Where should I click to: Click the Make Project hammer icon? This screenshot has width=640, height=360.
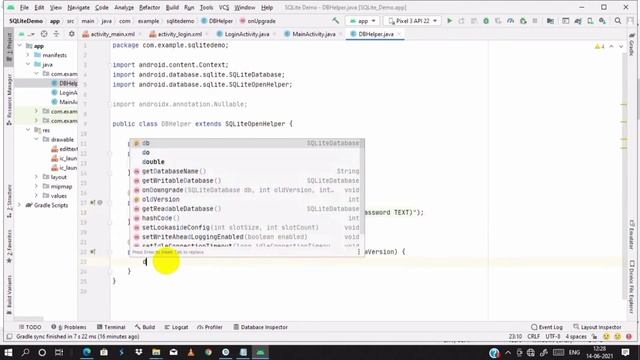[x=336, y=20]
